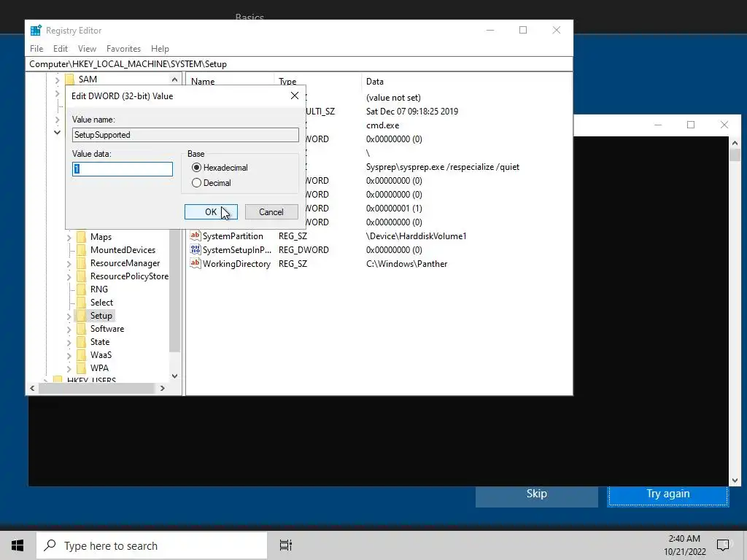
Task: Click the SystemSetupInP... DWORD value icon
Action: click(x=196, y=249)
